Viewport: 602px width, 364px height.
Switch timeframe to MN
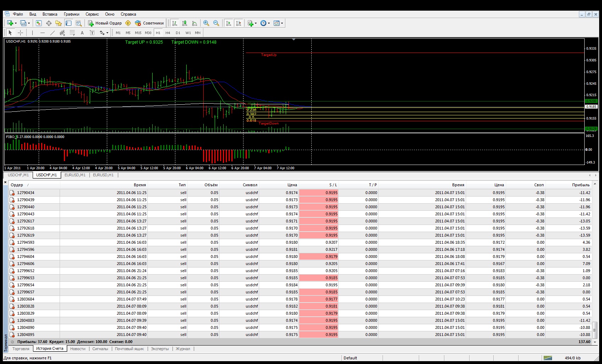[198, 33]
